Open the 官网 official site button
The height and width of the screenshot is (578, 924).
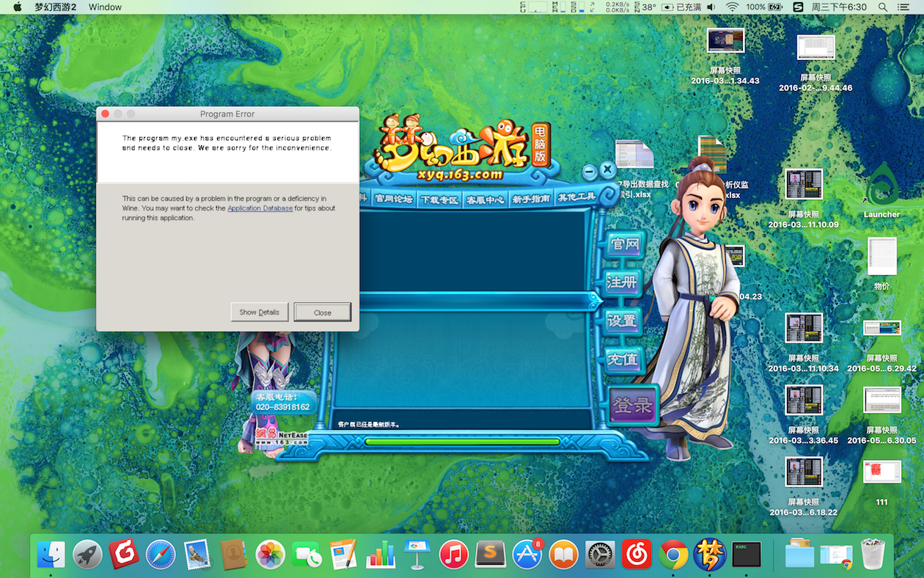(x=625, y=244)
